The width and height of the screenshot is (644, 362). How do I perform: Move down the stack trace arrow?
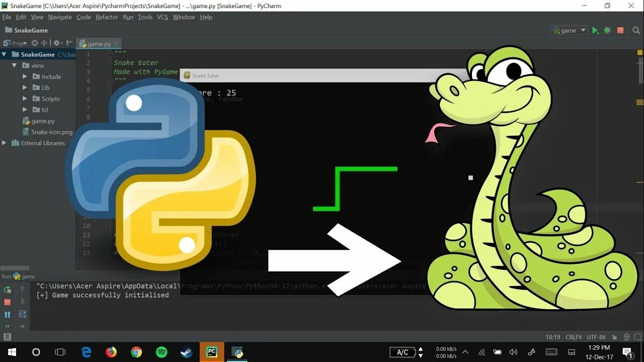(x=22, y=302)
